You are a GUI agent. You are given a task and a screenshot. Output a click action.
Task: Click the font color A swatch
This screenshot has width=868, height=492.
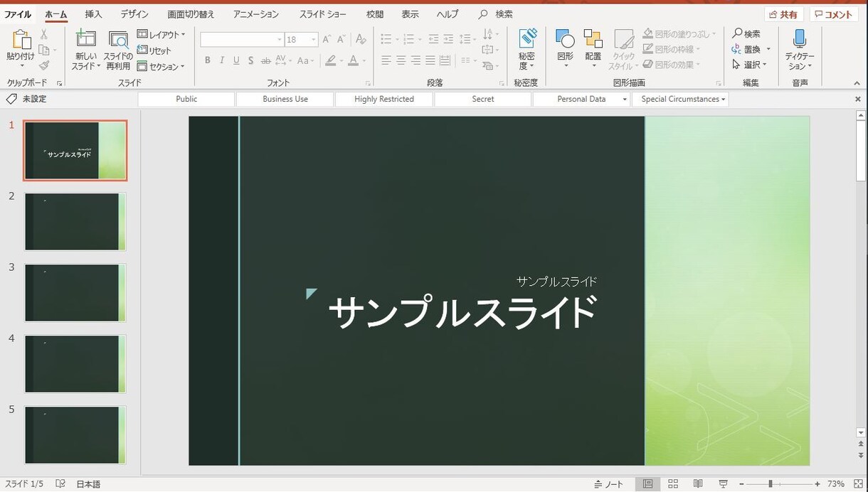(353, 60)
